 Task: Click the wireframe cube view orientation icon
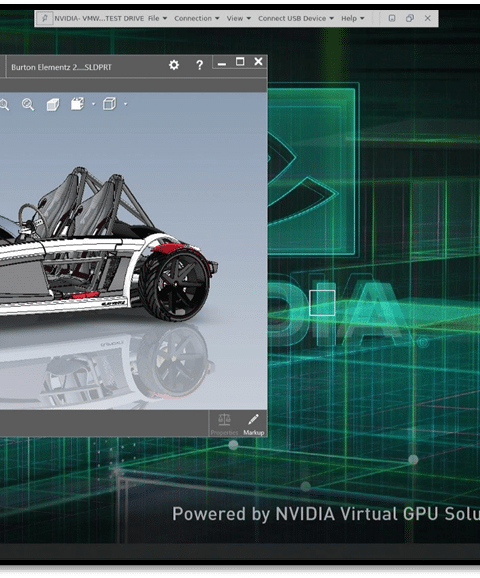point(109,104)
